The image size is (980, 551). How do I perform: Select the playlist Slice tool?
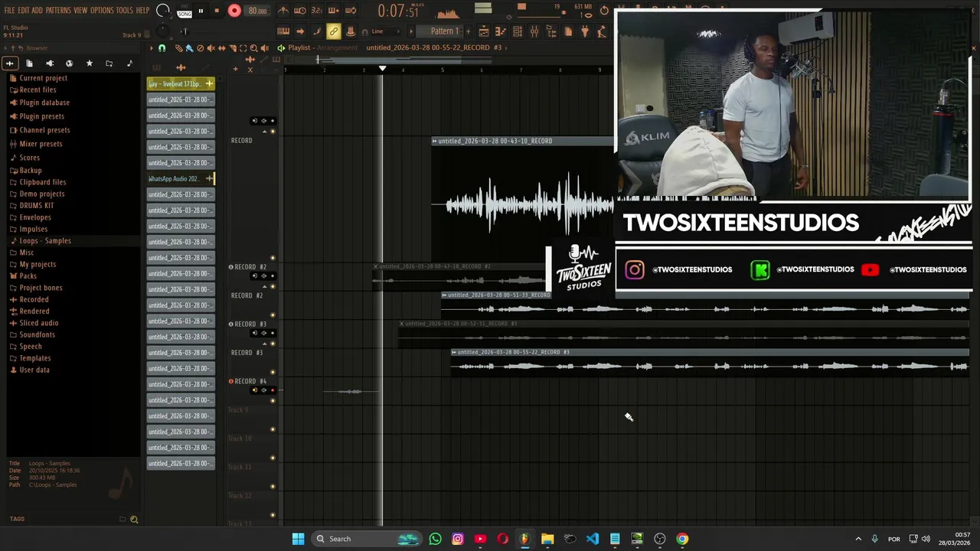point(233,48)
